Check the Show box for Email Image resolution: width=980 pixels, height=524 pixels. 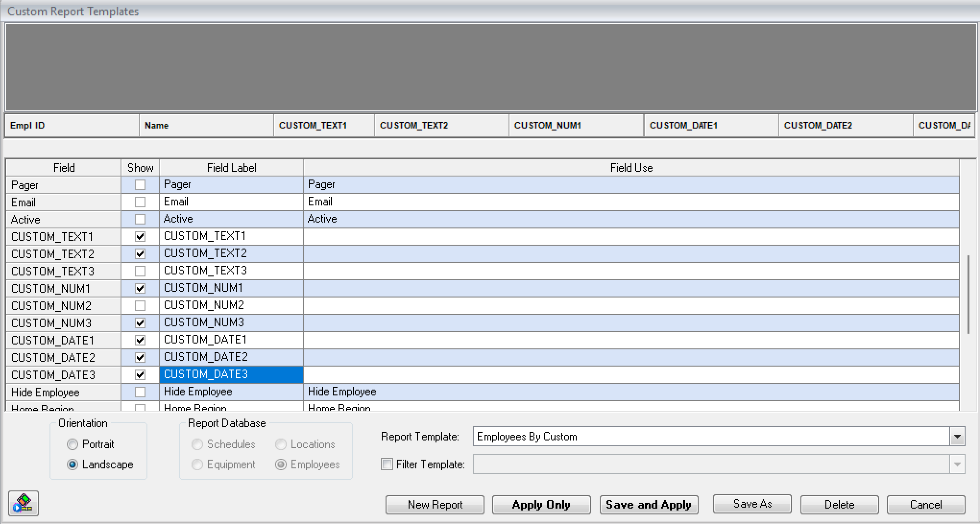point(140,202)
